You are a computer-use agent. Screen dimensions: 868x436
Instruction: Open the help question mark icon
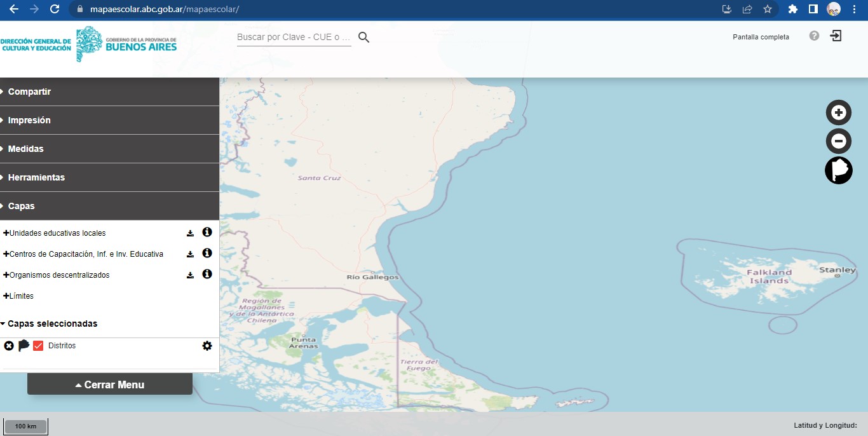pyautogui.click(x=814, y=36)
